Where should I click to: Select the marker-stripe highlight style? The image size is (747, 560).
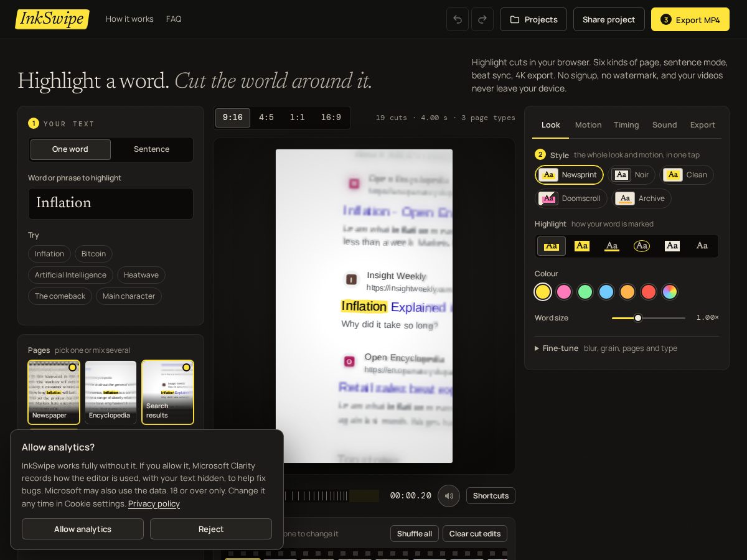(x=552, y=246)
